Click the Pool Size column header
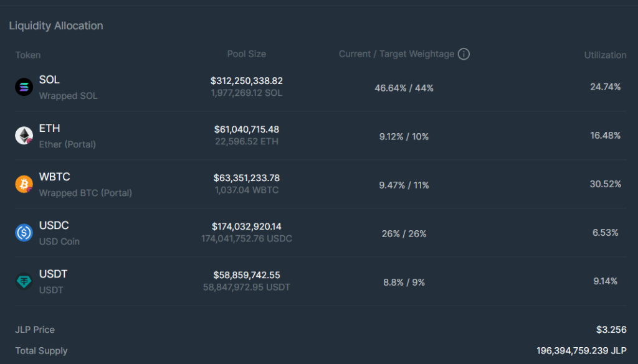Screen dimensions: 638x364 pos(246,55)
